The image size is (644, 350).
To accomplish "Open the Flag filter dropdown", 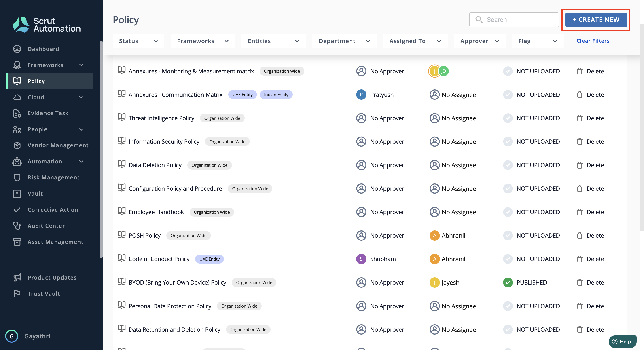I will pos(538,41).
